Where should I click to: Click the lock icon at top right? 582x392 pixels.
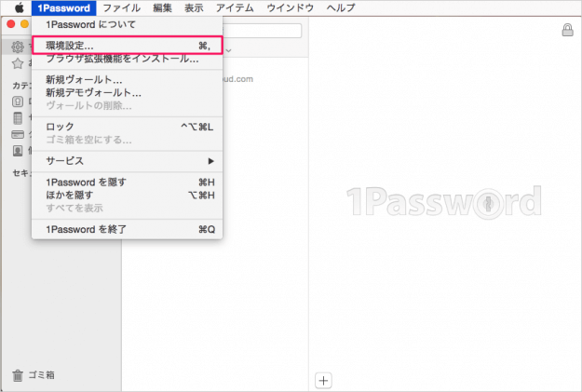tap(567, 31)
